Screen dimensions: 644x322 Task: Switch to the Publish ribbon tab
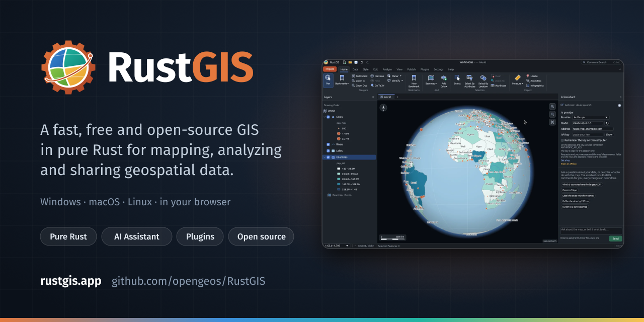[x=412, y=69]
